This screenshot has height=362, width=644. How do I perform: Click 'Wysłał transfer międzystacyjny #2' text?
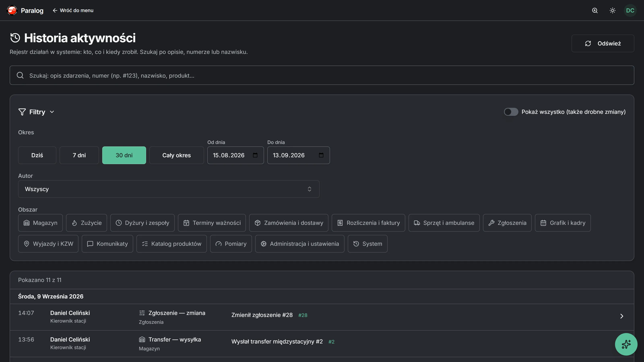(277, 341)
